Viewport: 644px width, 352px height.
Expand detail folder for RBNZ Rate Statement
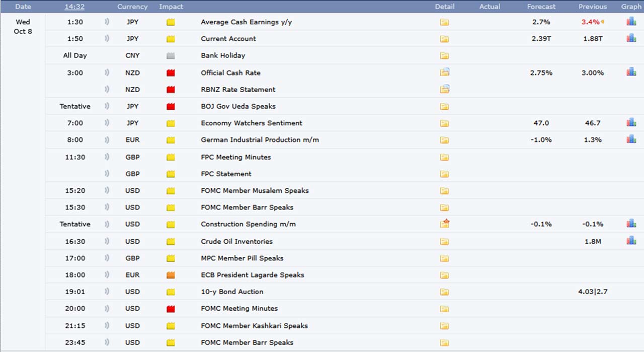click(x=444, y=89)
